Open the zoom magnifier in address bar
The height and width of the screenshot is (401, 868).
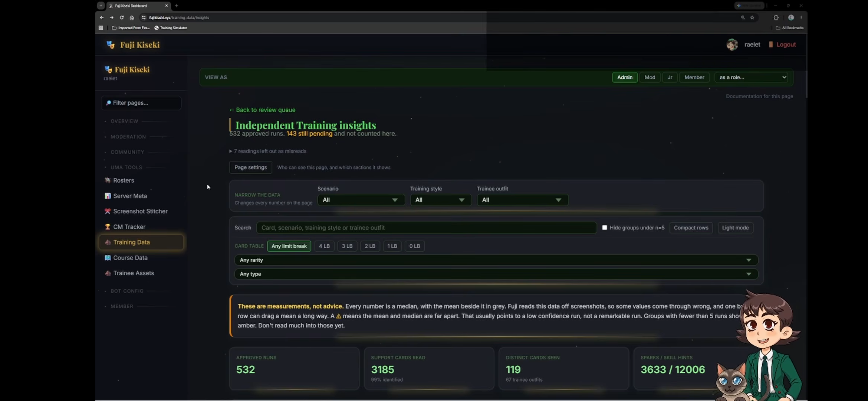pos(743,17)
